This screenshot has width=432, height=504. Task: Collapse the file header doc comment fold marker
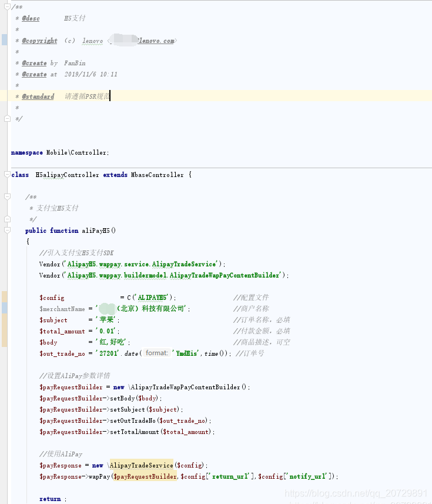tap(7, 6)
